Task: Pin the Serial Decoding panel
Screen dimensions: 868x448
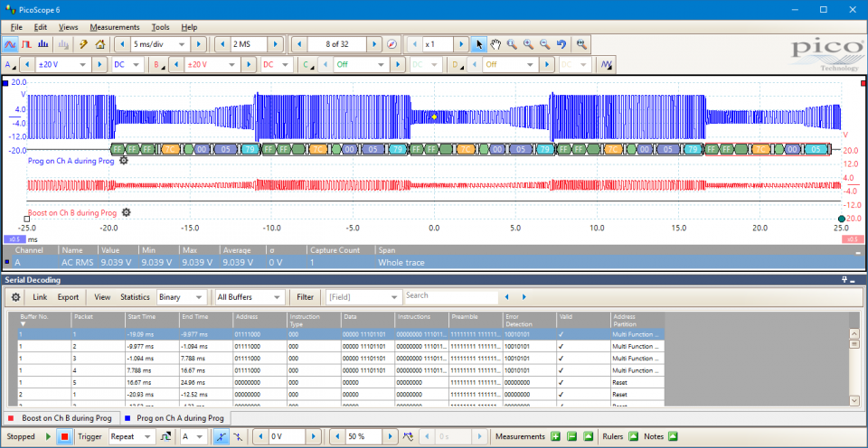Action: [844, 280]
